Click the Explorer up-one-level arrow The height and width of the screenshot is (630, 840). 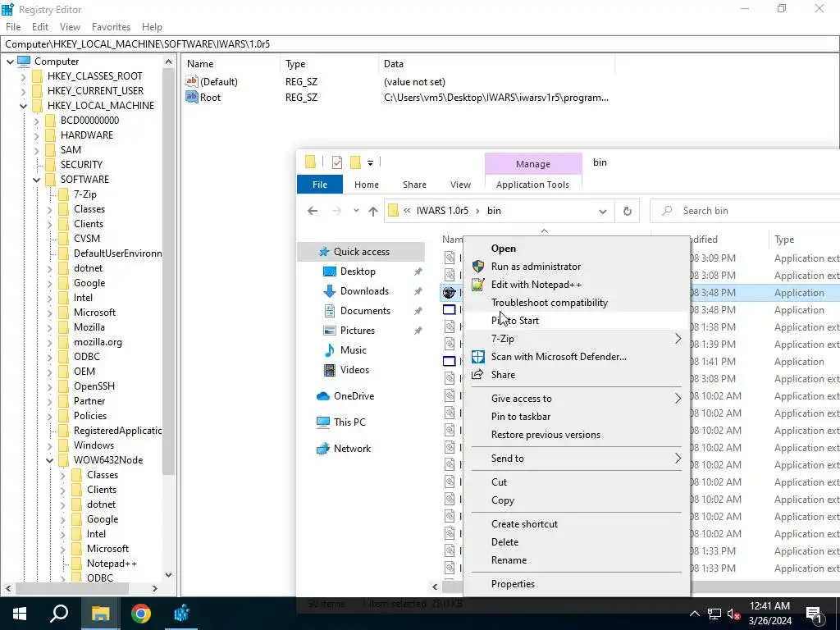pos(373,211)
